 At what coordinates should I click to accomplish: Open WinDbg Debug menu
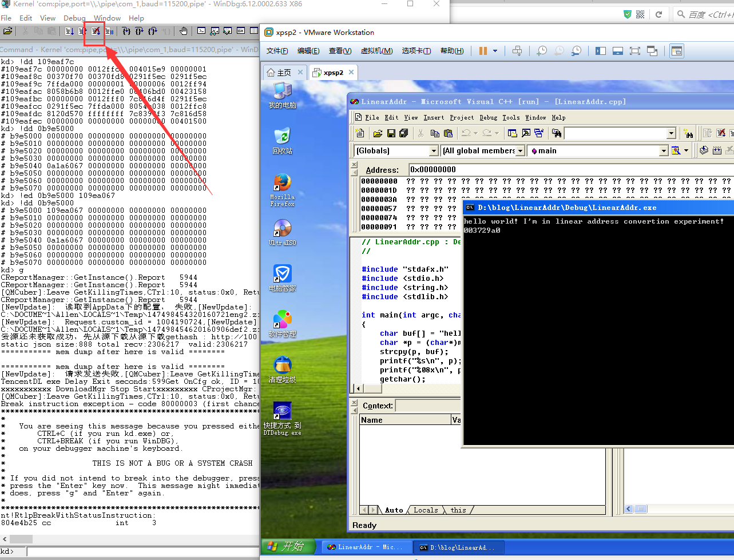click(x=74, y=18)
